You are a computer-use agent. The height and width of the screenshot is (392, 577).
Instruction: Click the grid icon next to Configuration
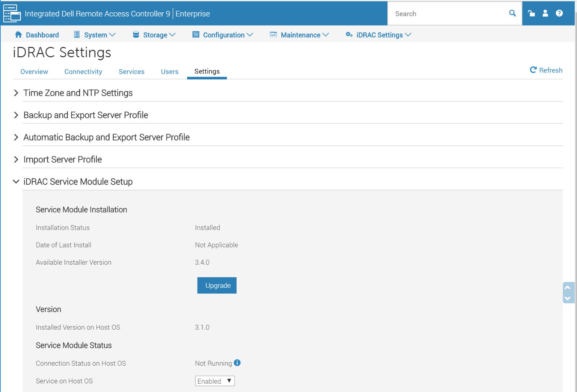point(196,34)
